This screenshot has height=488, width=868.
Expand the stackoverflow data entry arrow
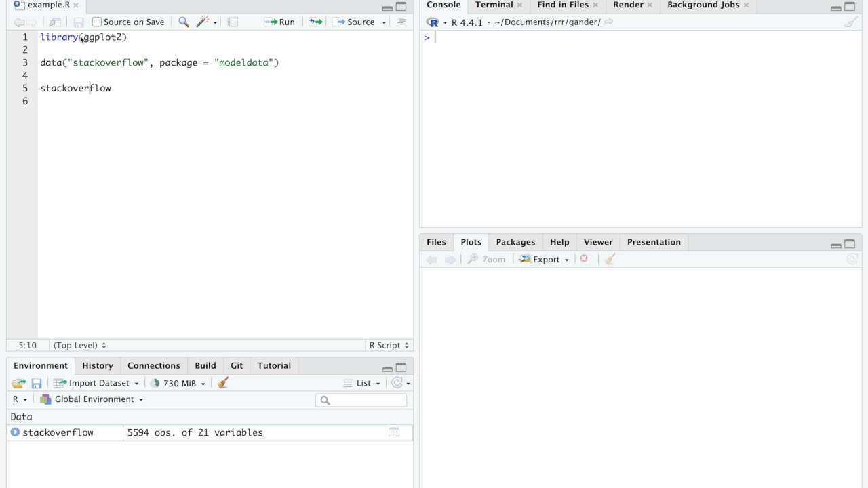[14, 432]
